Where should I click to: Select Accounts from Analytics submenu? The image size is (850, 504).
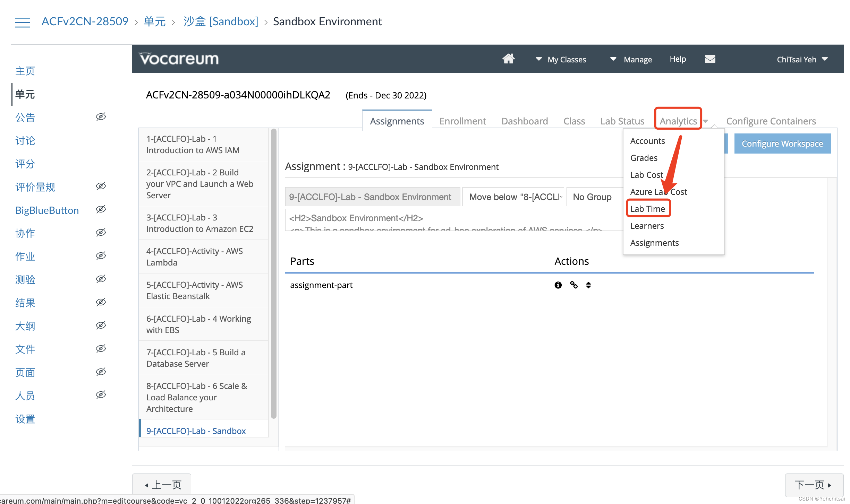(x=648, y=141)
